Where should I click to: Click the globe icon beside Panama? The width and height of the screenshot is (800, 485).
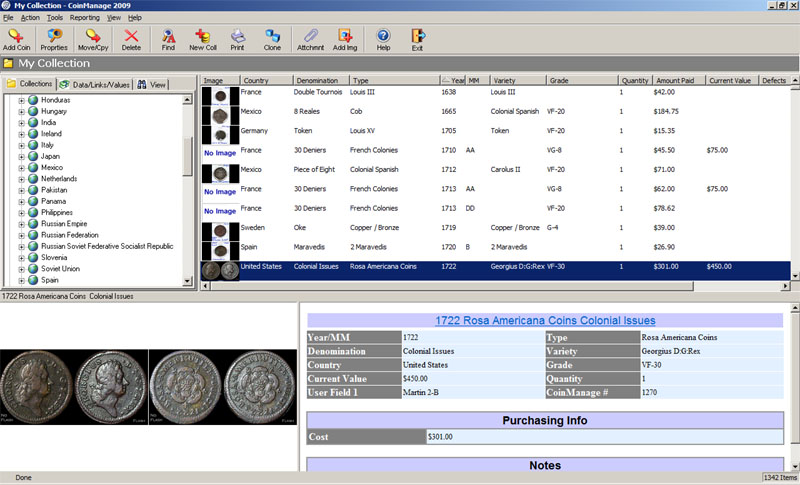33,201
